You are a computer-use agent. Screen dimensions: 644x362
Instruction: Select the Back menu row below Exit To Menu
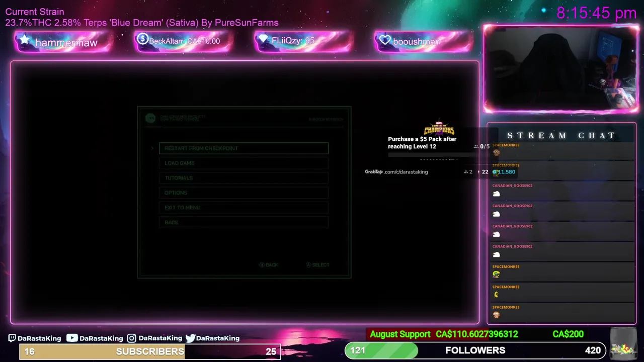pos(244,222)
